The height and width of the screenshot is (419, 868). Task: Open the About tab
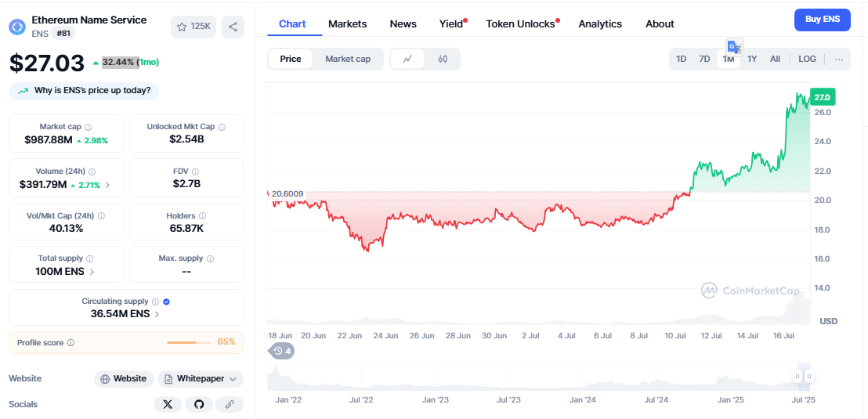pyautogui.click(x=660, y=23)
